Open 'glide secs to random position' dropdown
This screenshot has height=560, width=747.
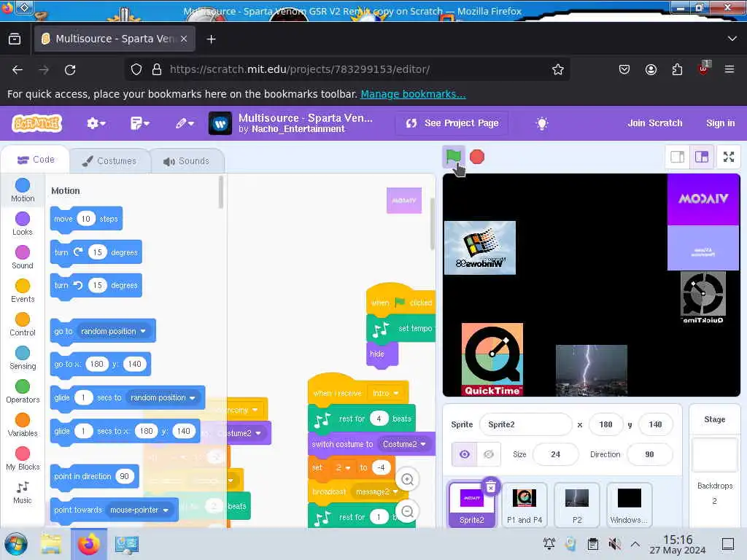click(193, 397)
